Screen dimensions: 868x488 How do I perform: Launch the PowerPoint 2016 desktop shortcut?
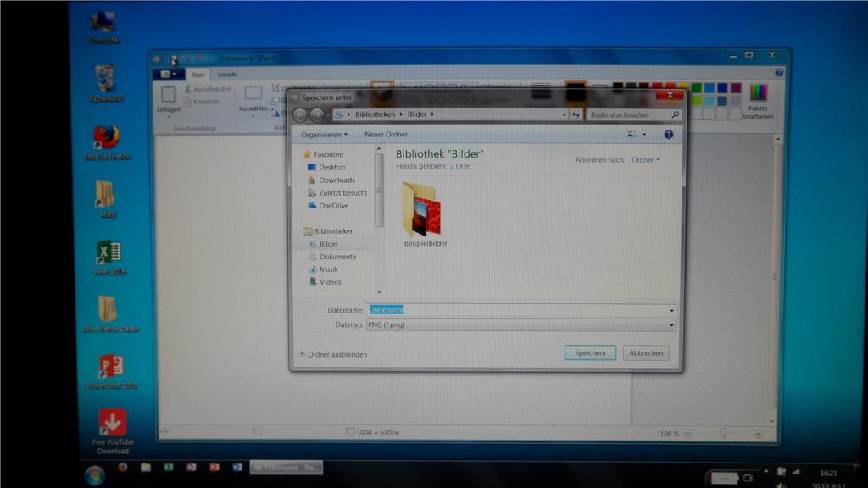[111, 371]
